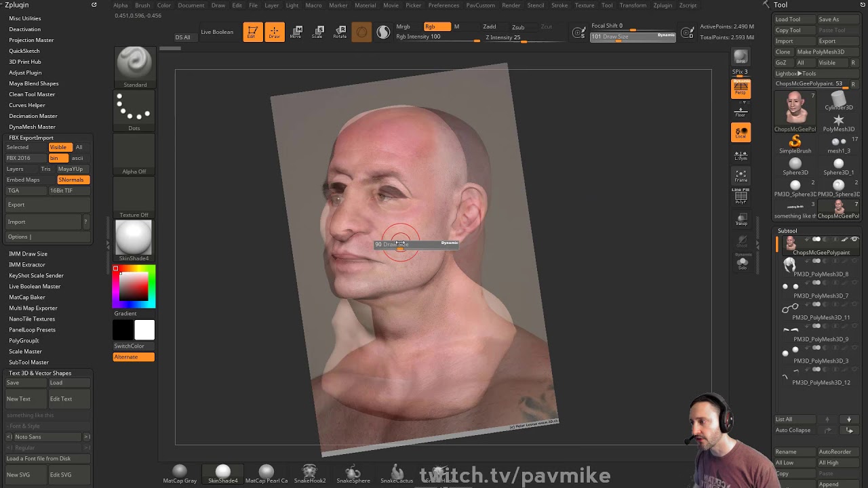Expand the Text 3D & Vector Shapes section
This screenshot has width=868, height=488.
40,373
